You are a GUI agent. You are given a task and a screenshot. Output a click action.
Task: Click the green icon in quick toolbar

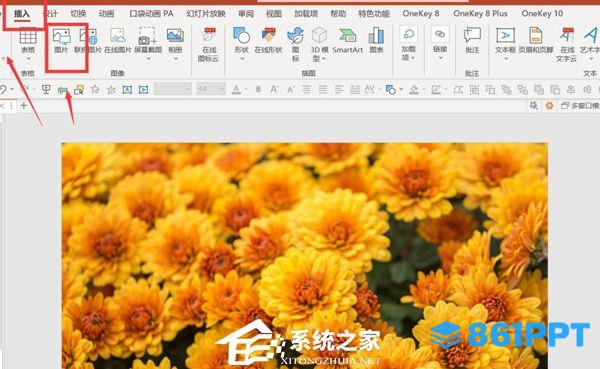(x=62, y=90)
